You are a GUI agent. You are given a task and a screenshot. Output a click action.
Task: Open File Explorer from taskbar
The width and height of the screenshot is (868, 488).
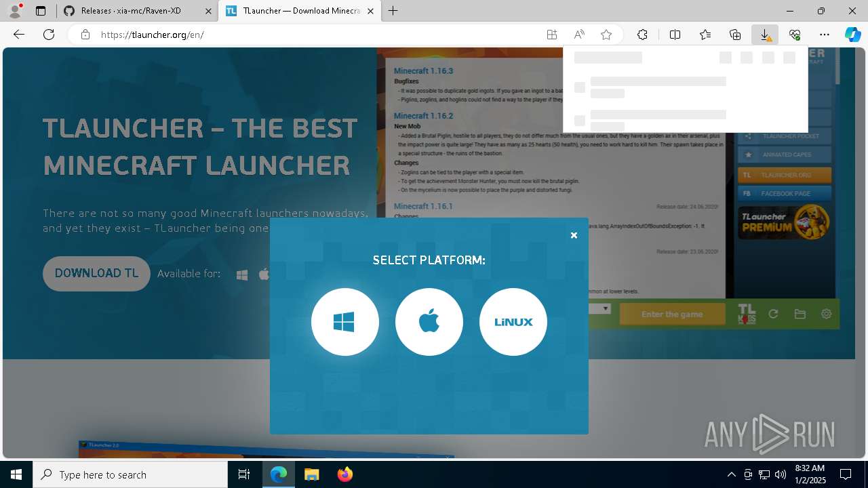[311, 474]
